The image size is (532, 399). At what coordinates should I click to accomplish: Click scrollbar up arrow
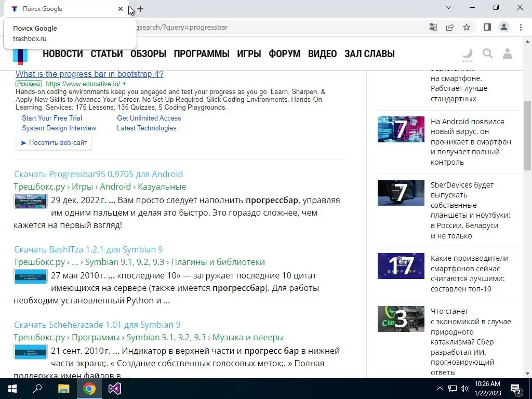point(527,42)
